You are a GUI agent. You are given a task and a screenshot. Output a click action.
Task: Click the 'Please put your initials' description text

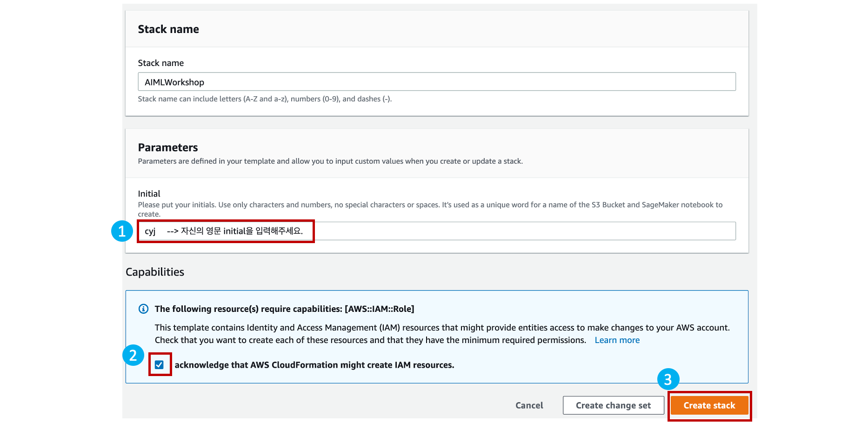click(430, 209)
